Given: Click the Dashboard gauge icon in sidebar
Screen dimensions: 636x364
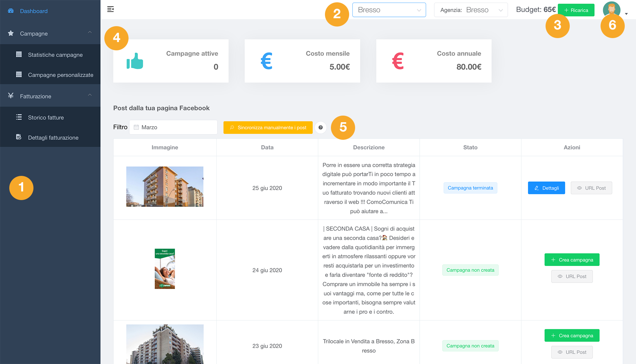Looking at the screenshot, I should [11, 11].
